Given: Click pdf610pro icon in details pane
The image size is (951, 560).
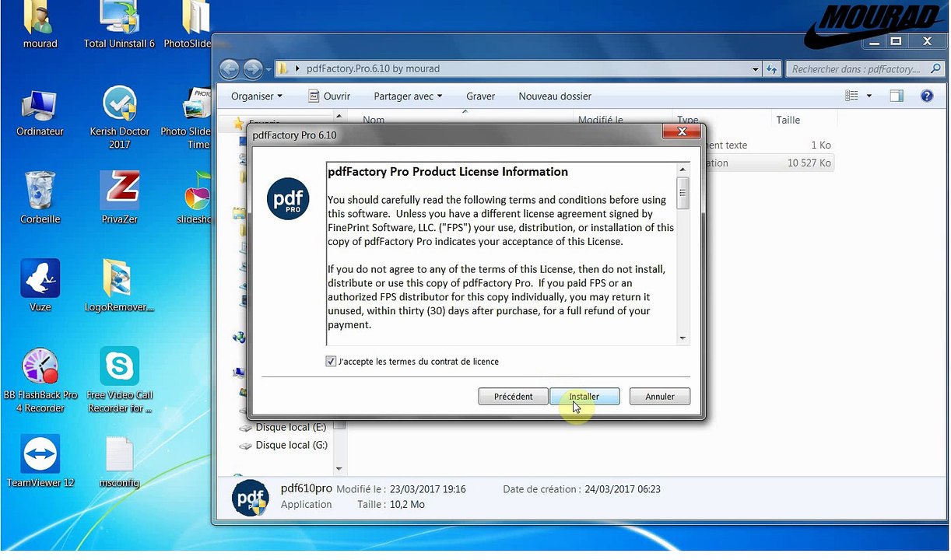Looking at the screenshot, I should pos(251,498).
